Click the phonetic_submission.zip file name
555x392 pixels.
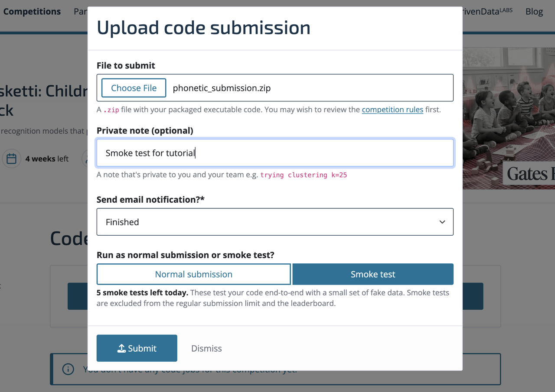tap(222, 88)
